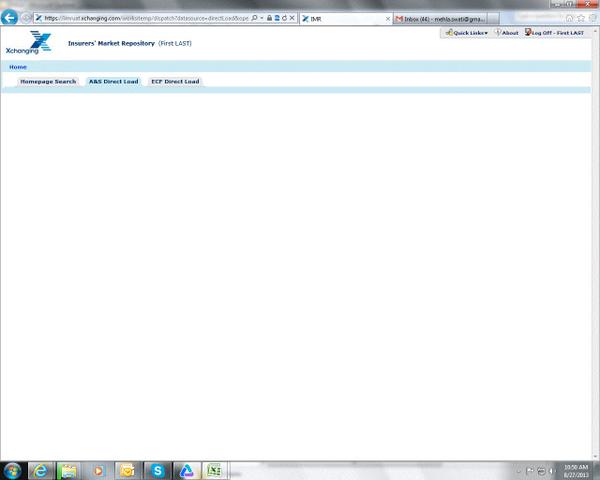Open Excel from the taskbar
600x480 pixels.
coord(215,471)
